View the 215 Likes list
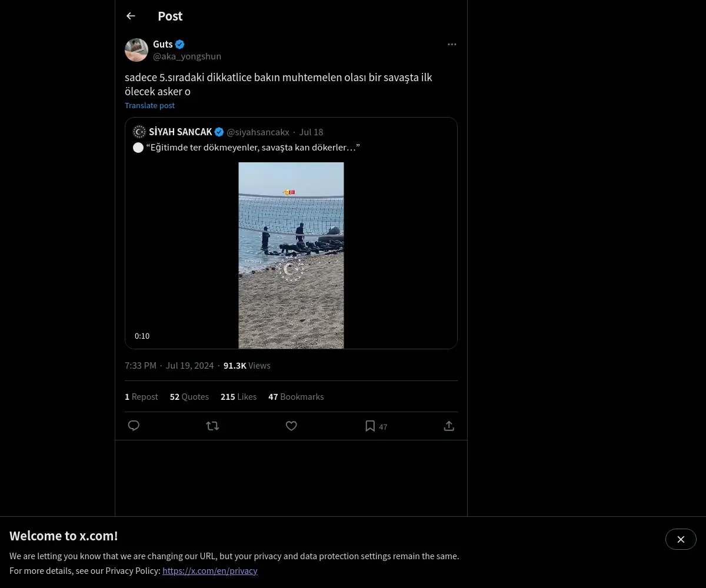Viewport: 706px width, 588px height. (238, 397)
